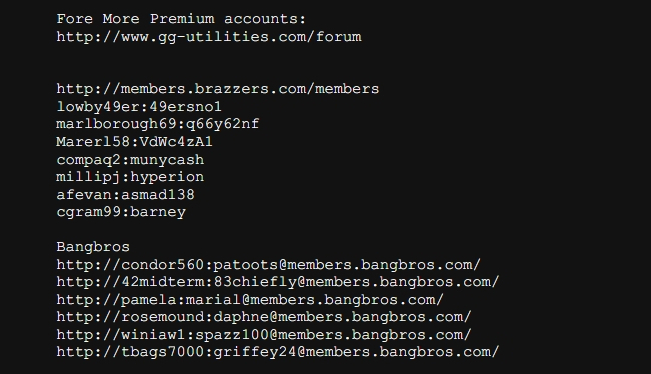
Task: Select the afevan text line
Action: coord(125,195)
